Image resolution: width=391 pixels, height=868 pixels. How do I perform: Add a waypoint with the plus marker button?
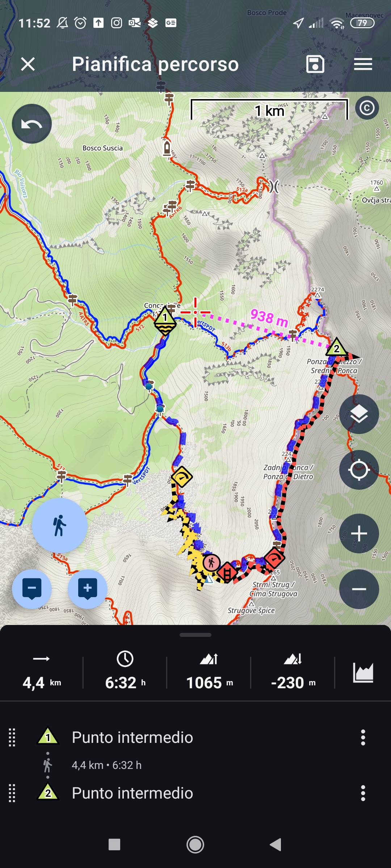tap(88, 589)
